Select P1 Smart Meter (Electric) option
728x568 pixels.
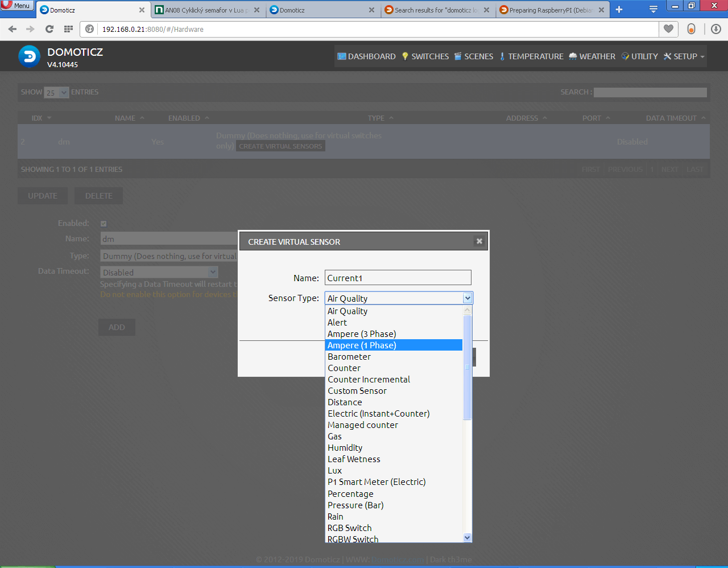tap(394, 482)
